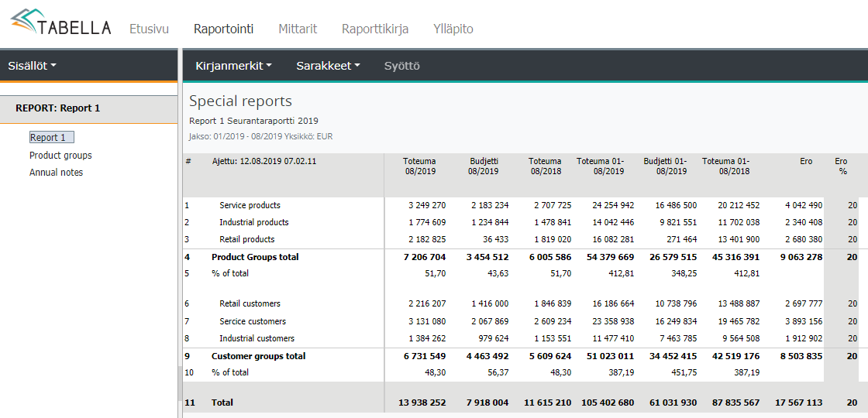Select Report 1 in the sidebar
Viewport: 868px width, 418px height.
(51, 137)
